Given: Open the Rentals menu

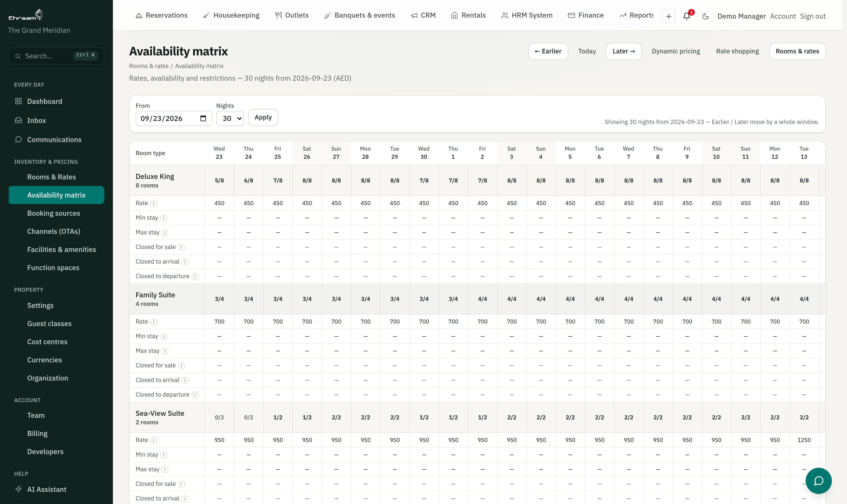Looking at the screenshot, I should [x=469, y=15].
